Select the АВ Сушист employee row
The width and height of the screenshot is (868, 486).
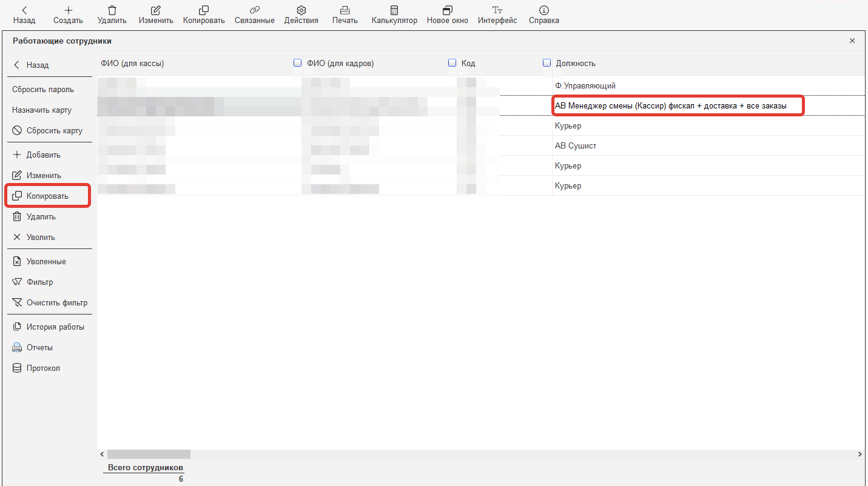pos(576,146)
